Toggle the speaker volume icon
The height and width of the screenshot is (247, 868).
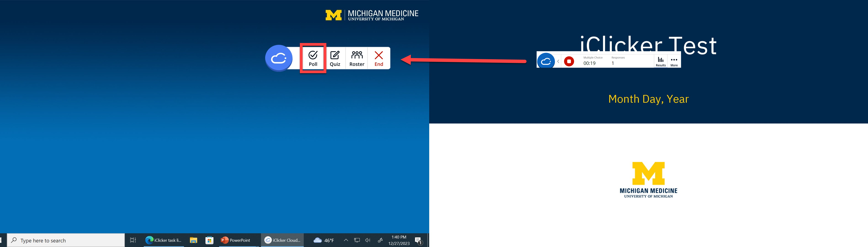368,240
